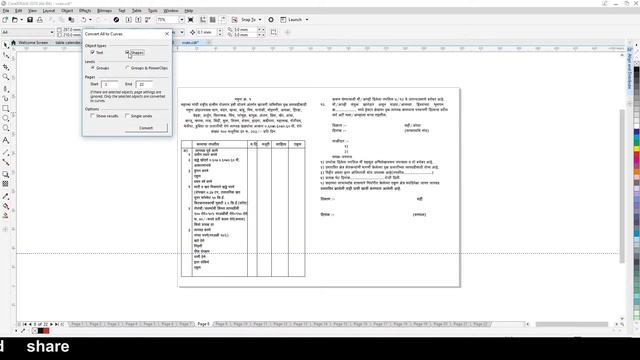Open the File menu
640x360 pixels.
click(x=6, y=11)
